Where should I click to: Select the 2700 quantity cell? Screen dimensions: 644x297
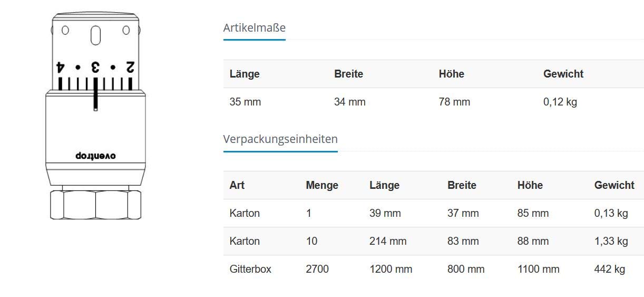point(317,269)
